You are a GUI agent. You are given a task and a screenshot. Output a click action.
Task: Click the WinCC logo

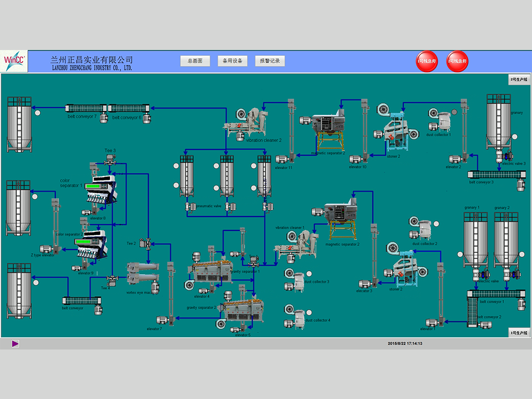point(14,61)
